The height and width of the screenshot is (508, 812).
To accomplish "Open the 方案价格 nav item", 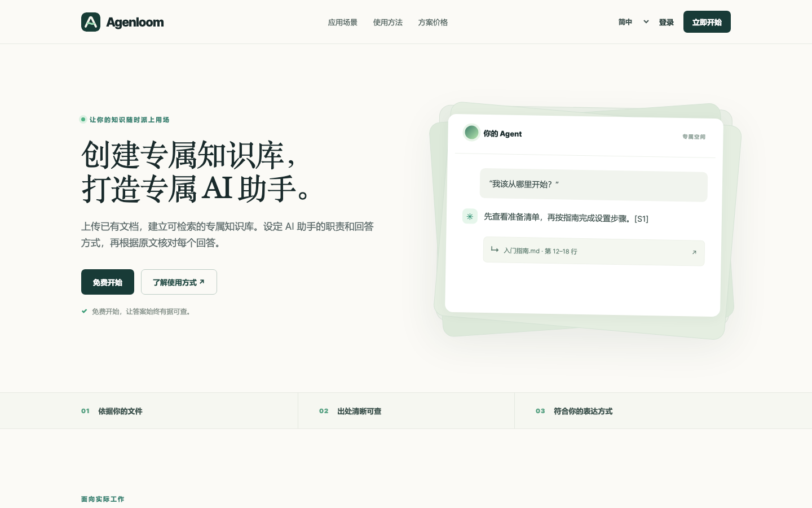I will [x=433, y=22].
